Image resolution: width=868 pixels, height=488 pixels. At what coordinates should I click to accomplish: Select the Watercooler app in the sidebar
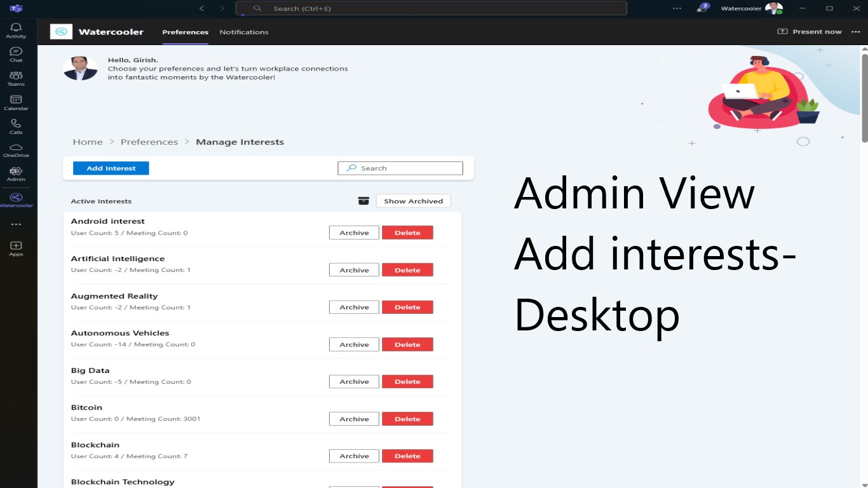pos(16,200)
